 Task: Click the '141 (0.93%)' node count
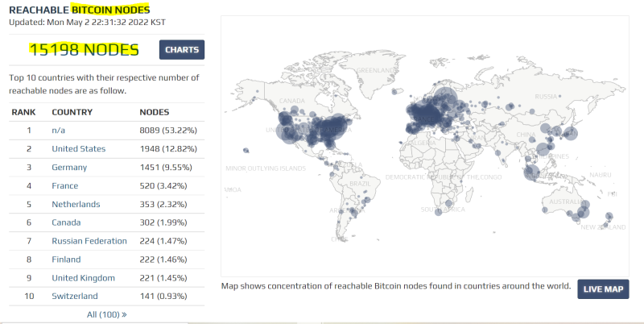click(163, 296)
